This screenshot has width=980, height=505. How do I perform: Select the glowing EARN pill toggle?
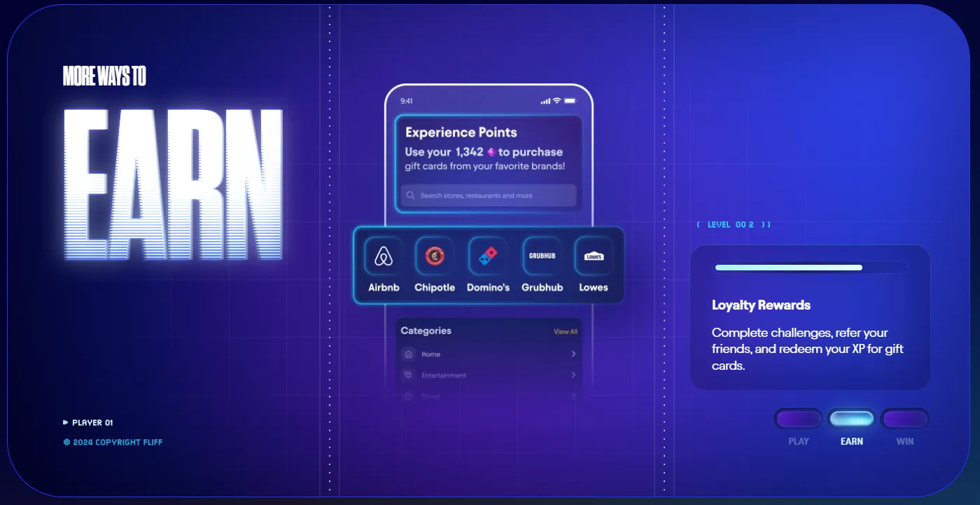[852, 419]
